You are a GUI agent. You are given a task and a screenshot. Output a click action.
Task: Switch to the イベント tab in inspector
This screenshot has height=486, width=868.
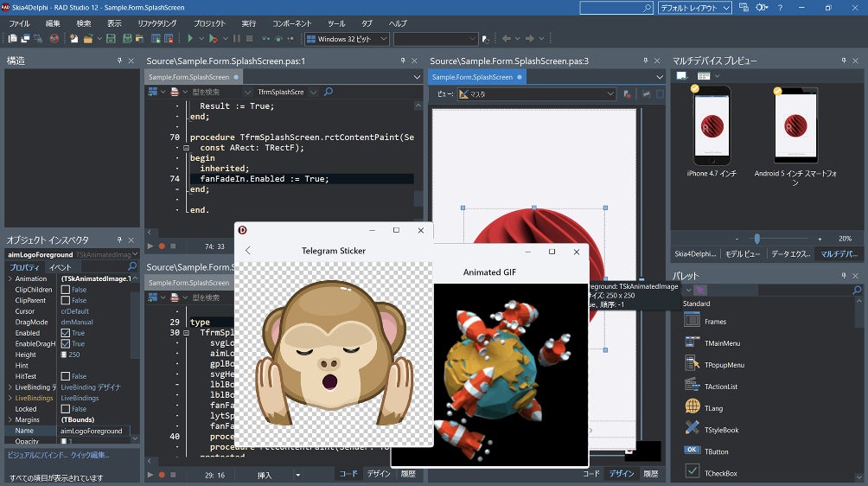[60, 267]
